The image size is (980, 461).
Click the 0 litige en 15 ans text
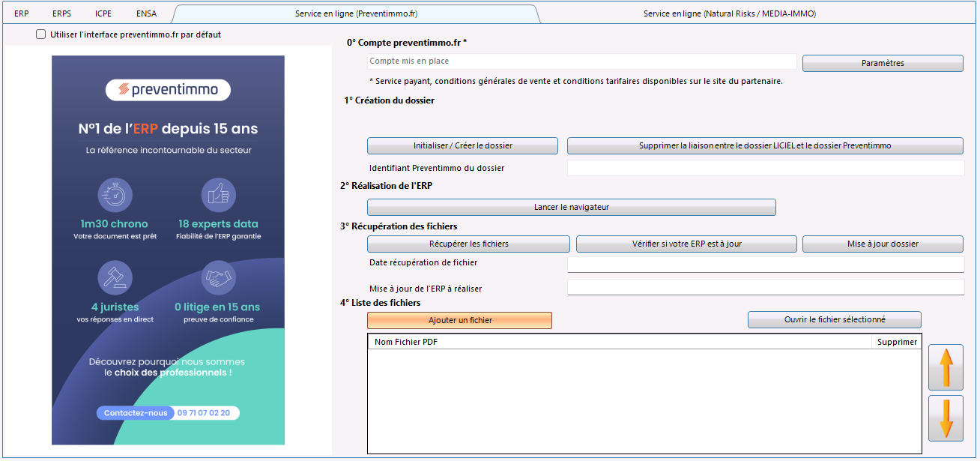coord(217,307)
